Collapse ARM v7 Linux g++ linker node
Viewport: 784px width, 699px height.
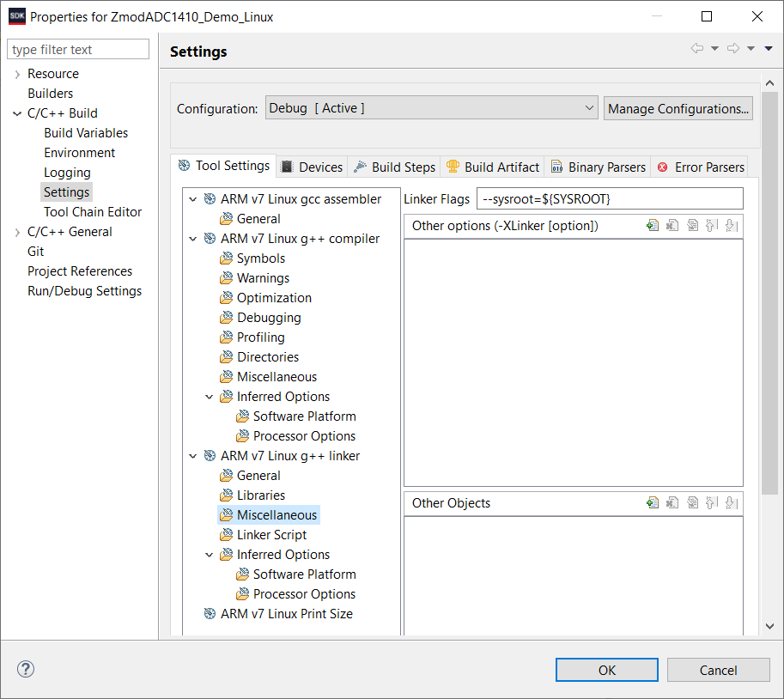[x=193, y=455]
